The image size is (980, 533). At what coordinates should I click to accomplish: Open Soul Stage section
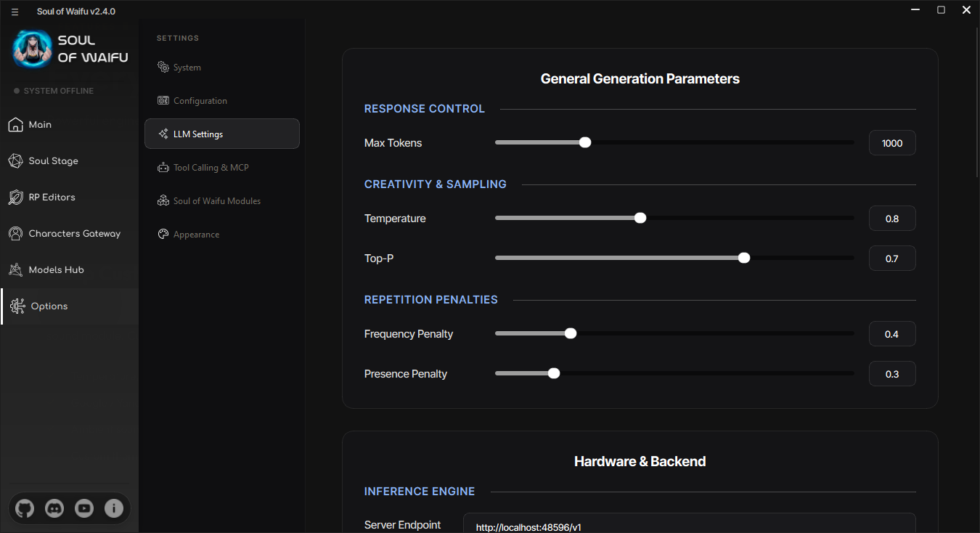[69, 161]
